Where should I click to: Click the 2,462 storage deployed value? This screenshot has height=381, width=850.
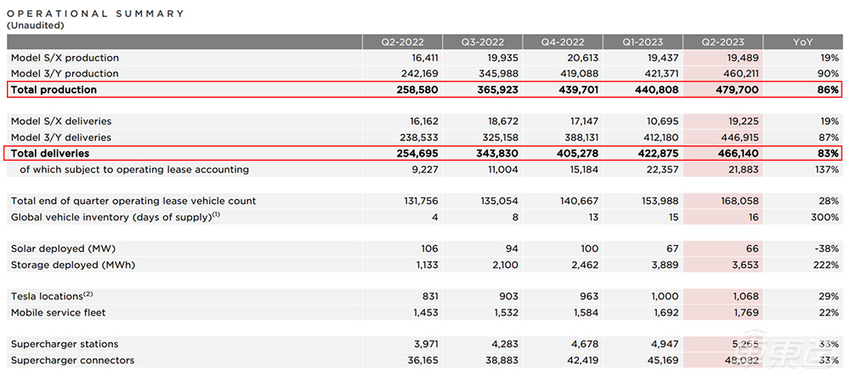(x=584, y=265)
